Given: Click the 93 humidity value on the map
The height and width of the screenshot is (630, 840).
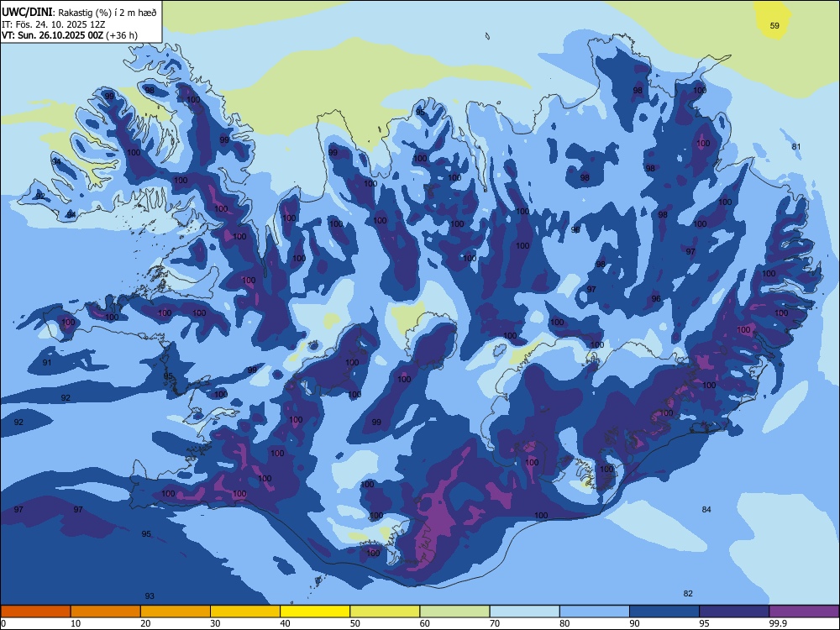Looking at the screenshot, I should 150,596.
